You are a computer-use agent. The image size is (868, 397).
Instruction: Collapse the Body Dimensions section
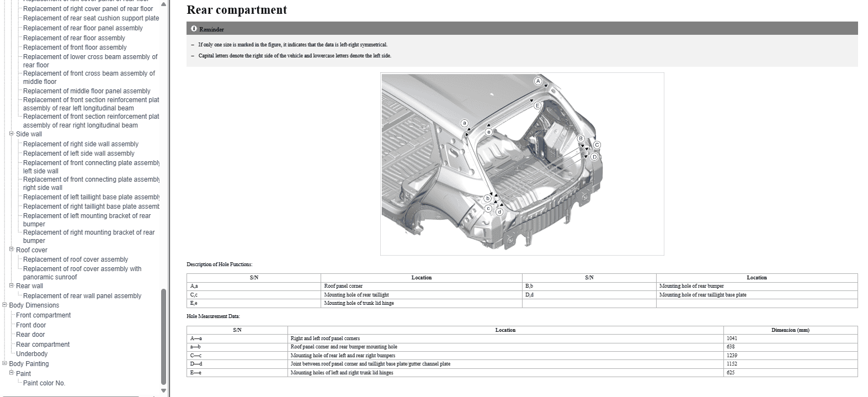5,305
